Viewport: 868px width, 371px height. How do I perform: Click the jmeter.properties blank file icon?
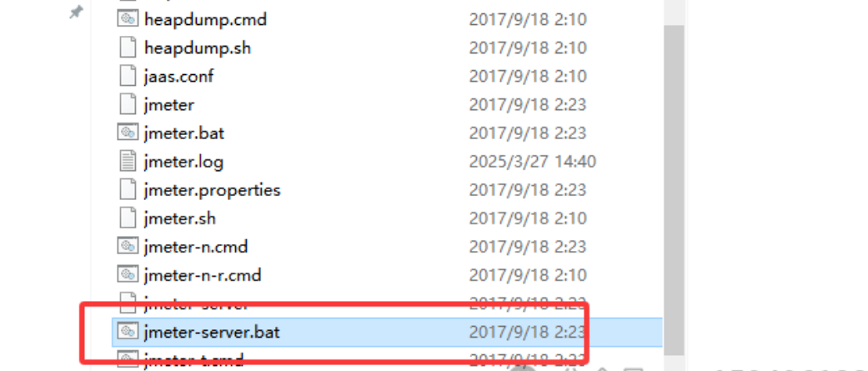click(x=128, y=190)
